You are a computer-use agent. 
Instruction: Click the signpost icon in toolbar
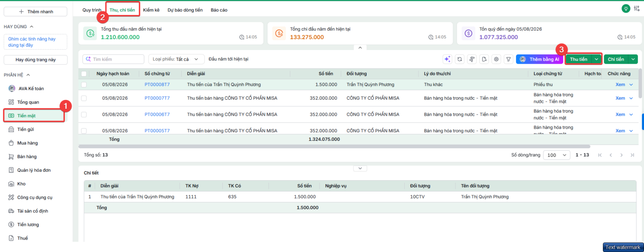pyautogui.click(x=472, y=59)
